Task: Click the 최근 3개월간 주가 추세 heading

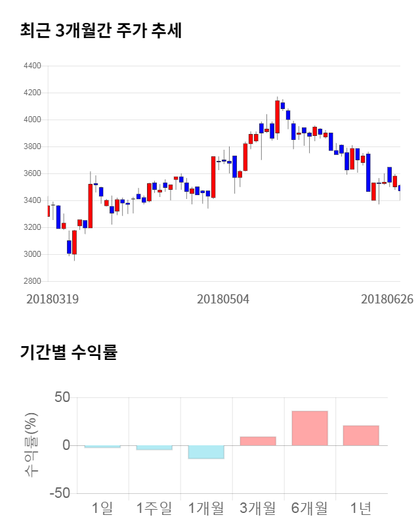Action: (101, 31)
